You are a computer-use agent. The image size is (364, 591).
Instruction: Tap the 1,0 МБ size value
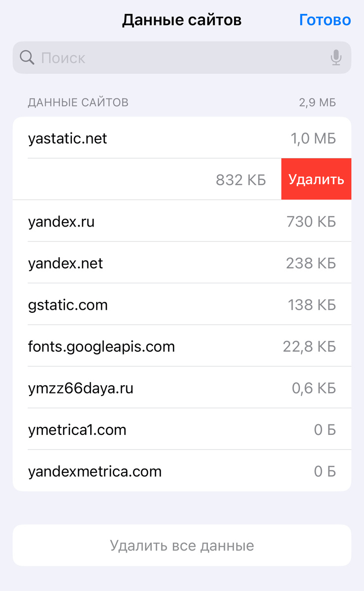(x=313, y=138)
